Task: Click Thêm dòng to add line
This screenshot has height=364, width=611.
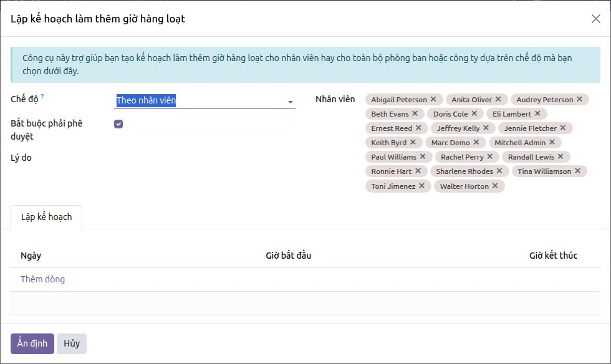Action: pyautogui.click(x=43, y=279)
